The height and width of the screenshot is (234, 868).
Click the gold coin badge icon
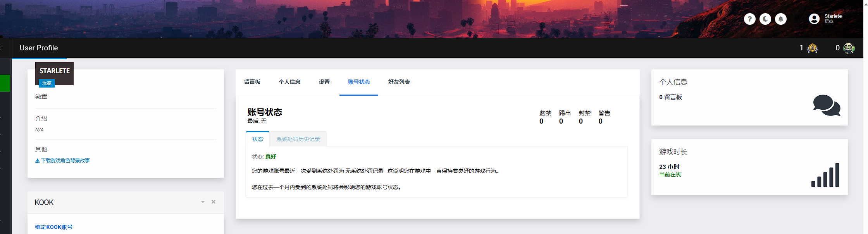tap(812, 48)
